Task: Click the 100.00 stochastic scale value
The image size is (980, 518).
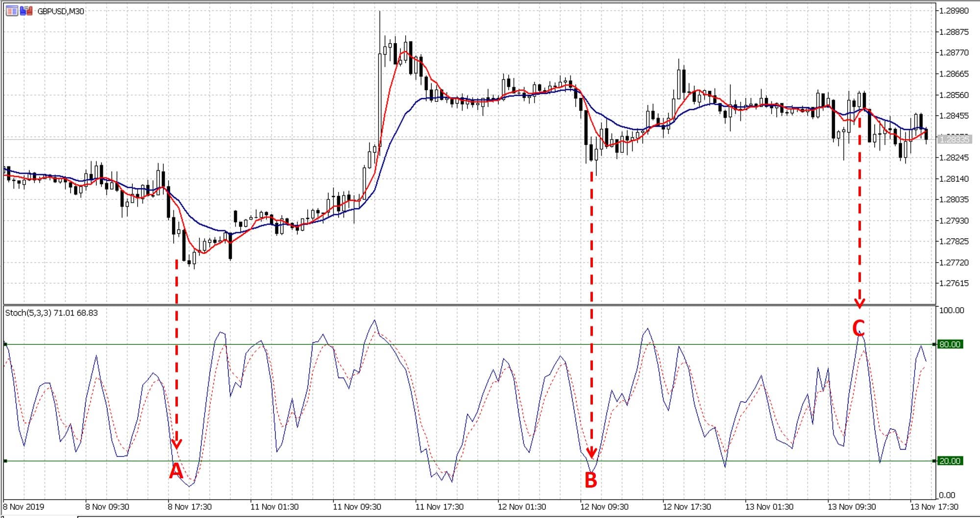Action: tap(952, 310)
